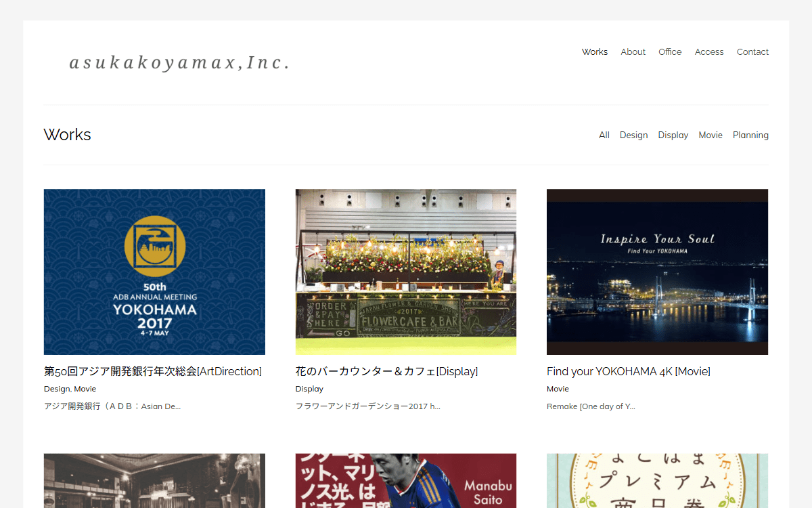Open the Flower Cafe & Bar photo thumbnail
Screen dimensions: 812x508
click(406, 272)
